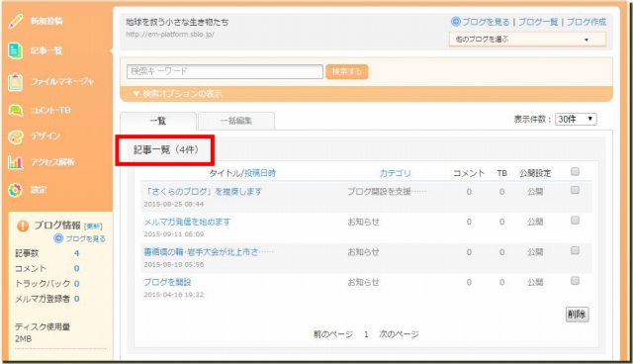Viewport: 633px width, 364px height.
Task: Check the box for ブログを開設 row
Action: click(x=575, y=281)
